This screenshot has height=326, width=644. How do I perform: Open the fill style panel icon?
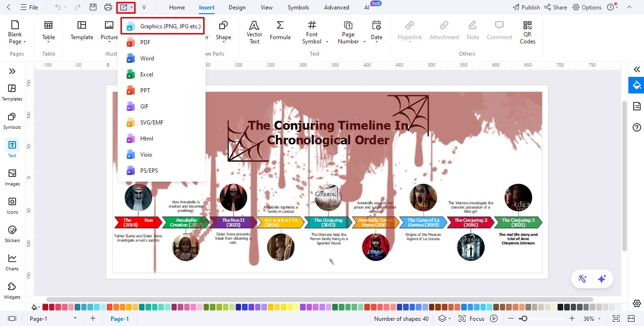[636, 85]
